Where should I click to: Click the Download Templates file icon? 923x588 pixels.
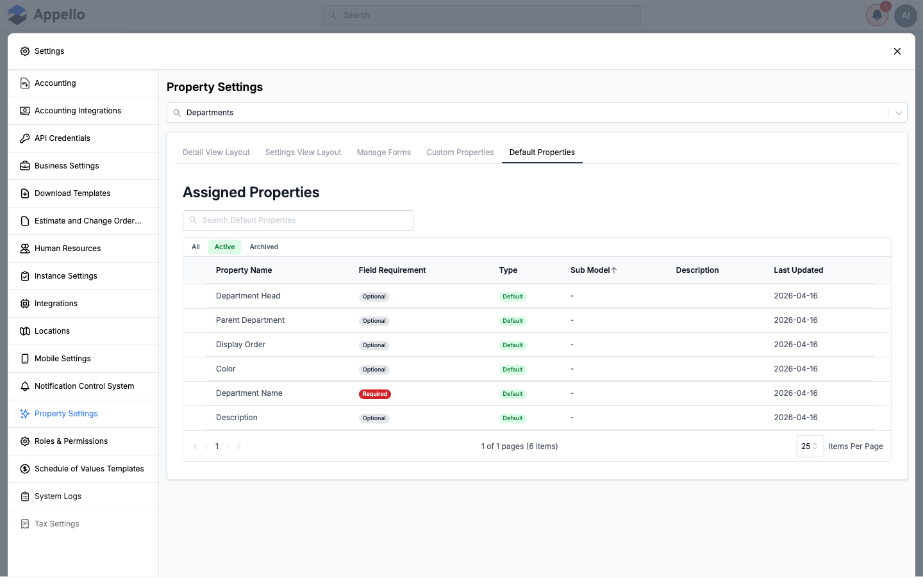tap(25, 193)
